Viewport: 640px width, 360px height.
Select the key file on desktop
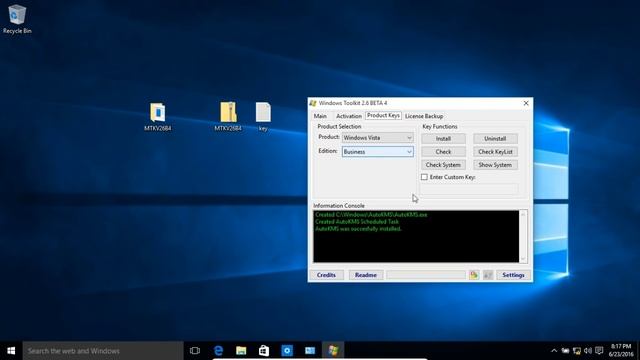pos(263,117)
